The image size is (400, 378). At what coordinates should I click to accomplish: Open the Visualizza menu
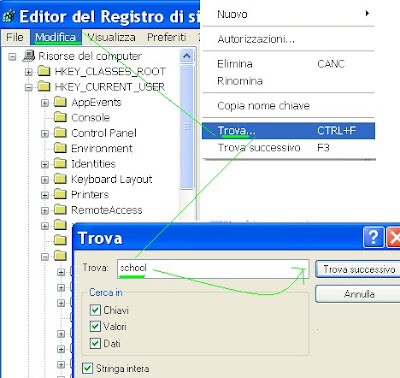tap(111, 37)
